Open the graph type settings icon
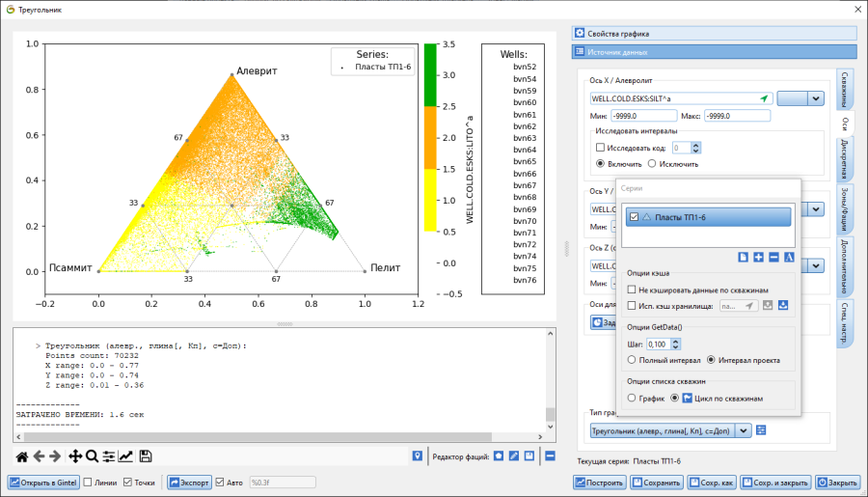The width and height of the screenshot is (868, 497). point(761,430)
